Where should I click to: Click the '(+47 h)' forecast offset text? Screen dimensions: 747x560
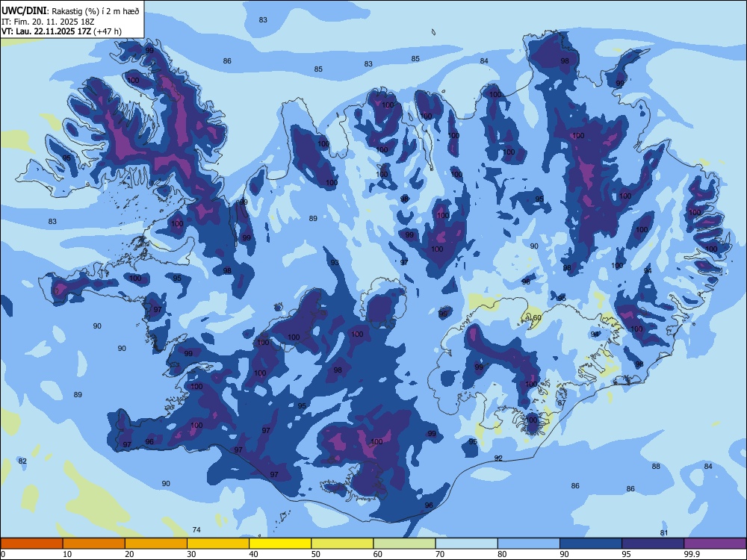(108, 31)
